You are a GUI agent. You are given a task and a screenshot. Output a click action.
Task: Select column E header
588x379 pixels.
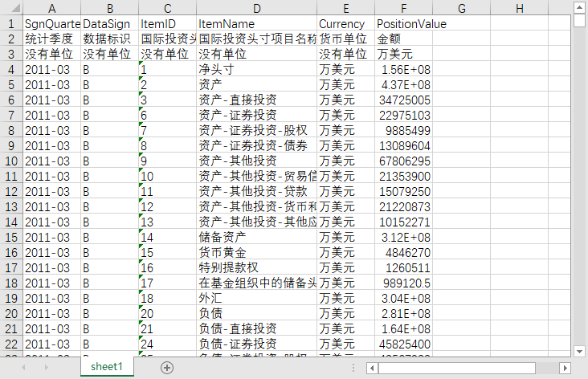pos(345,8)
